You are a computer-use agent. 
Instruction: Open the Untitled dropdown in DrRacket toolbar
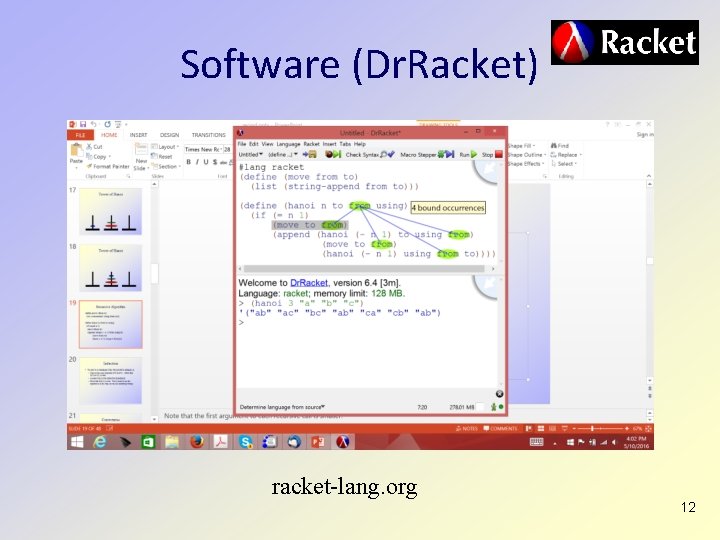click(250, 155)
